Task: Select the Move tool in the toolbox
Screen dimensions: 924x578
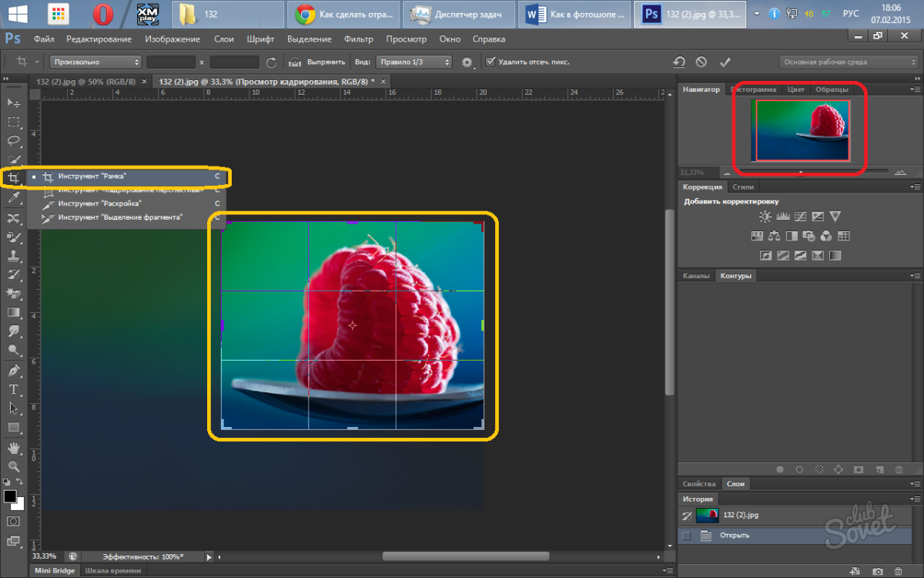Action: point(14,102)
